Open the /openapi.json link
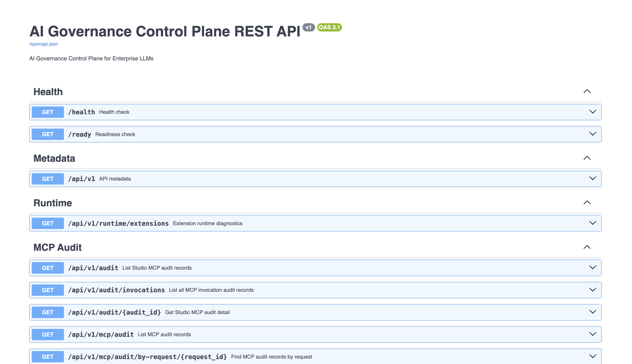The image size is (632, 364). [x=44, y=44]
